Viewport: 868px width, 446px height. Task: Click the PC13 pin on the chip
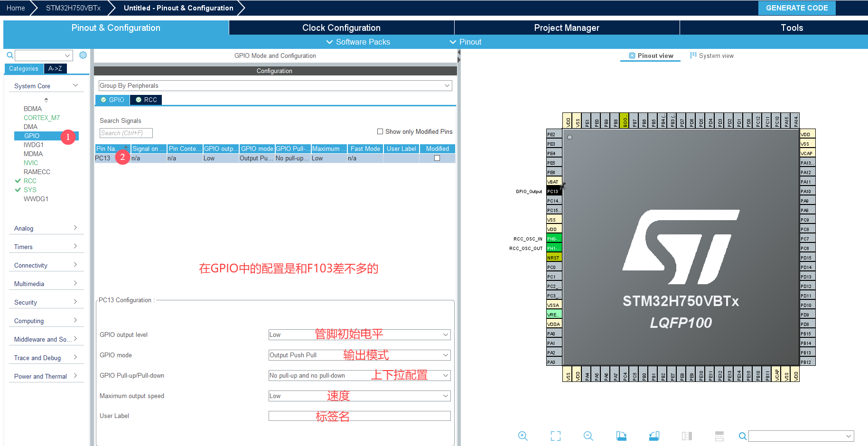[x=554, y=191]
